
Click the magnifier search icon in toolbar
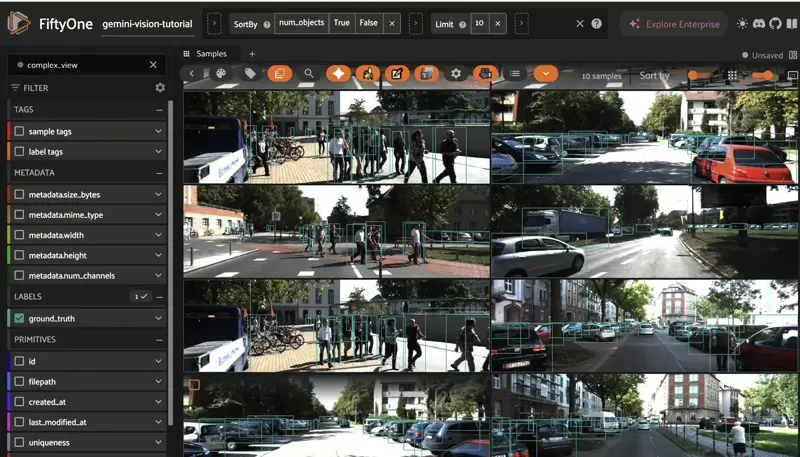[309, 74]
